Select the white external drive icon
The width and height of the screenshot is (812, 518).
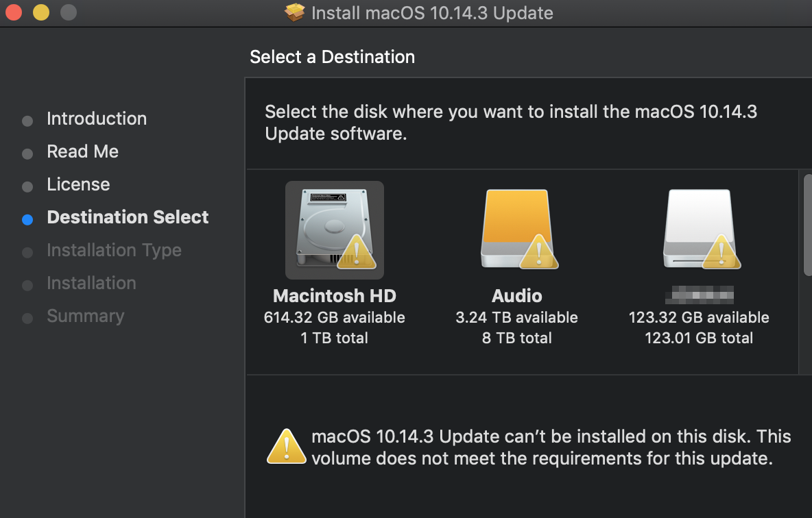click(698, 229)
